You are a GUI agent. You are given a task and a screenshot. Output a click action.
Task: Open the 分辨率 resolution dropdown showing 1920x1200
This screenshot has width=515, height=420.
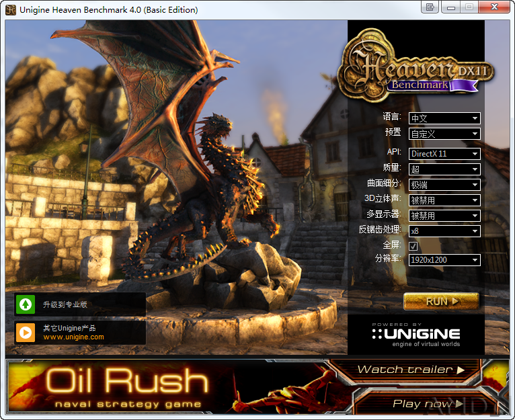(444, 260)
